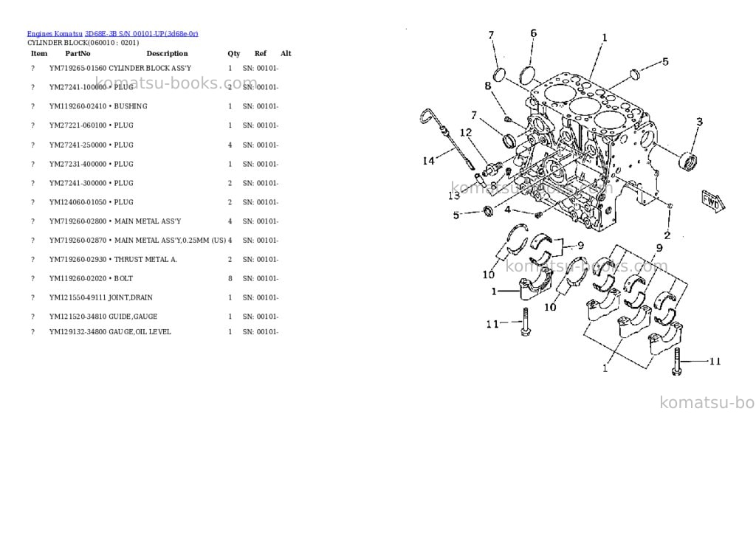Click the MAIN METAL ASS'Y,0.25MM (US) description

coord(171,241)
